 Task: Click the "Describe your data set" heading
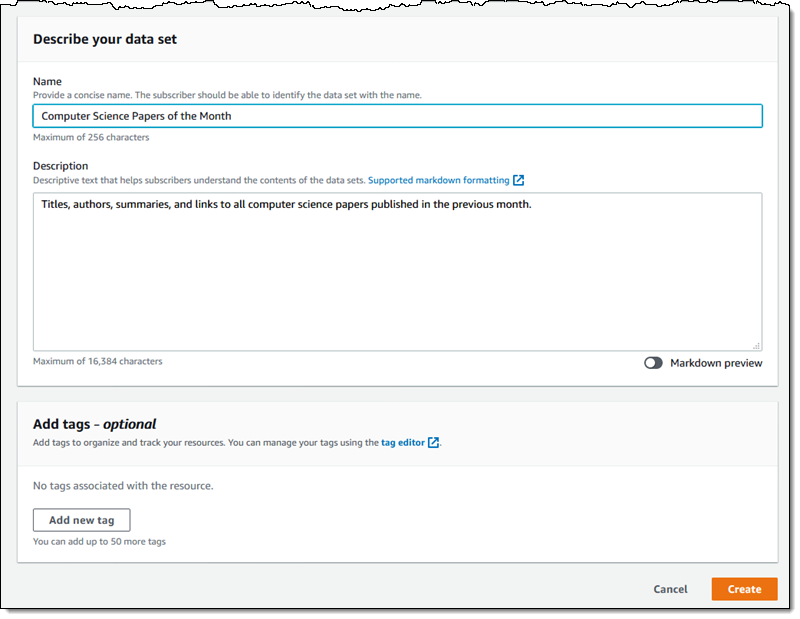click(x=105, y=40)
